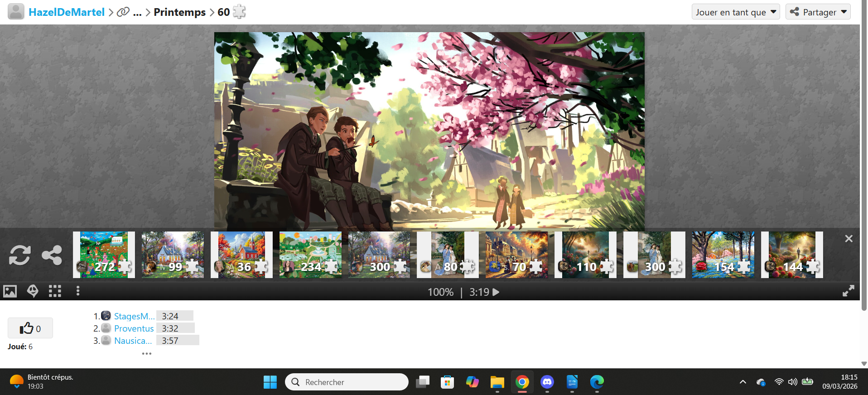Click the Proventus avatar in leaderboard
The width and height of the screenshot is (868, 395).
point(106,328)
